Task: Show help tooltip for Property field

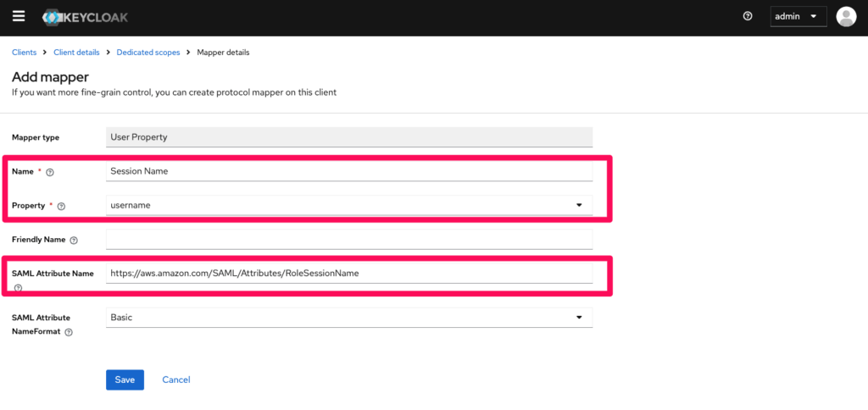Action: 61,206
